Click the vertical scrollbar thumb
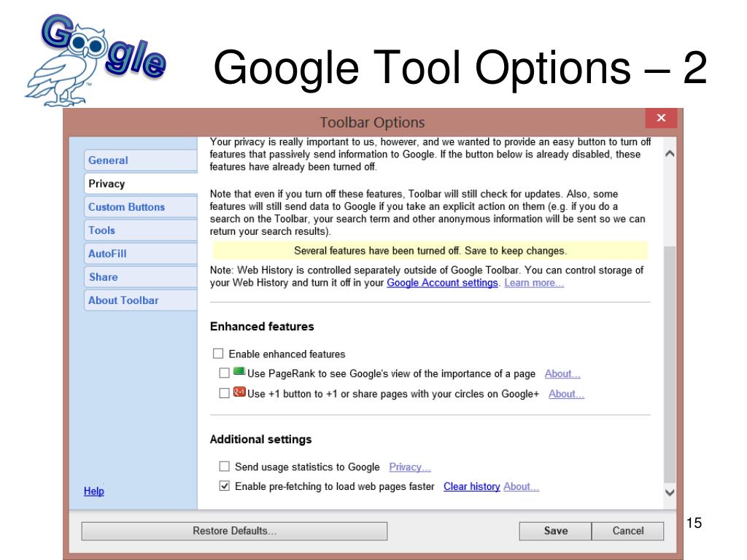The image size is (747, 560). 670,365
